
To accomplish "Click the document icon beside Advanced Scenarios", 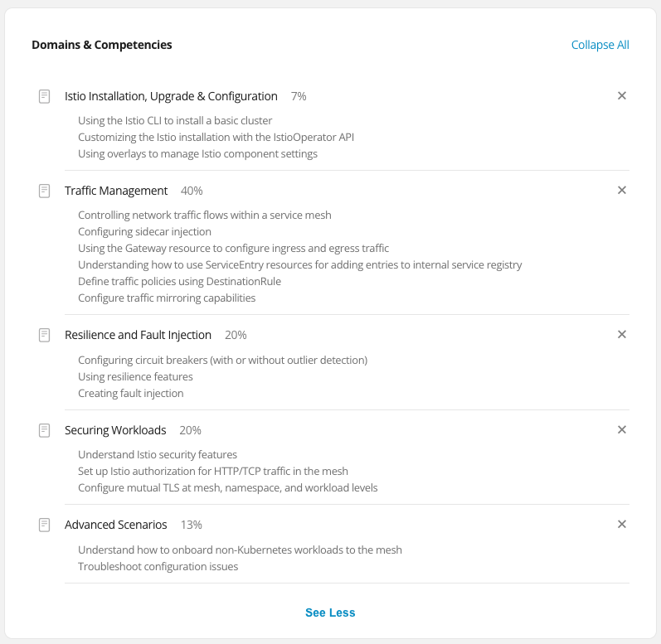I will (x=44, y=525).
